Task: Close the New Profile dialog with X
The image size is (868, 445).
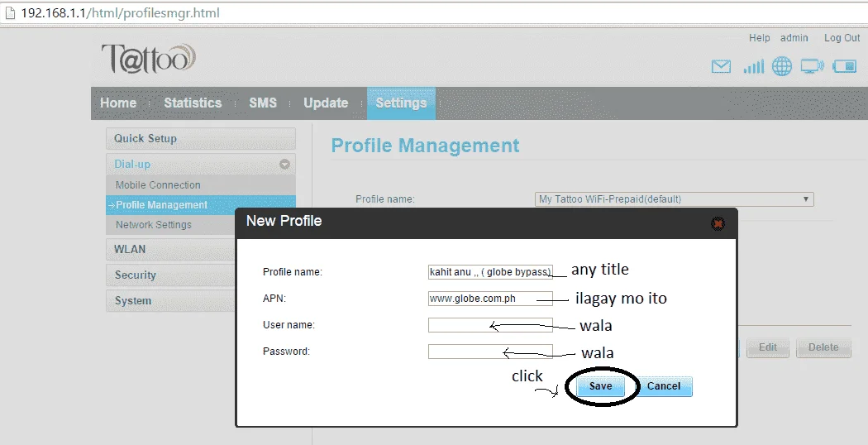Action: pos(718,224)
